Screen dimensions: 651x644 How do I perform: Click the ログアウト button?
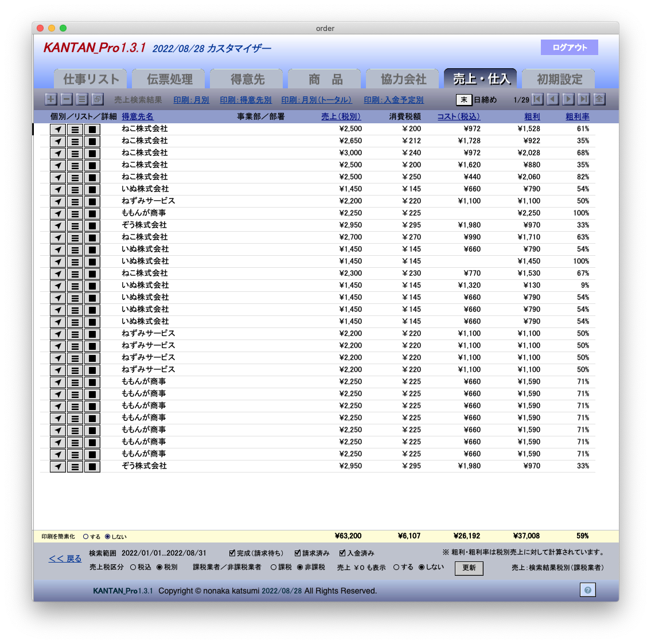point(569,48)
